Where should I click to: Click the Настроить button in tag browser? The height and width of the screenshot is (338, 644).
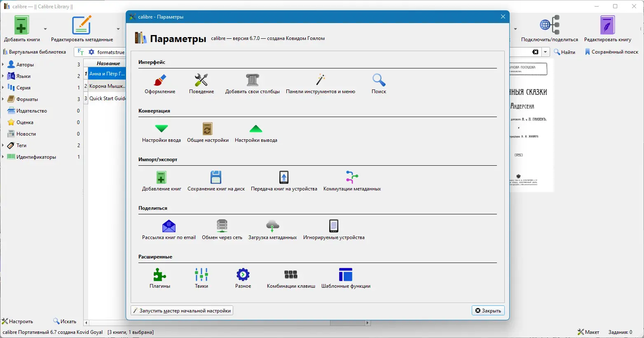(17, 321)
